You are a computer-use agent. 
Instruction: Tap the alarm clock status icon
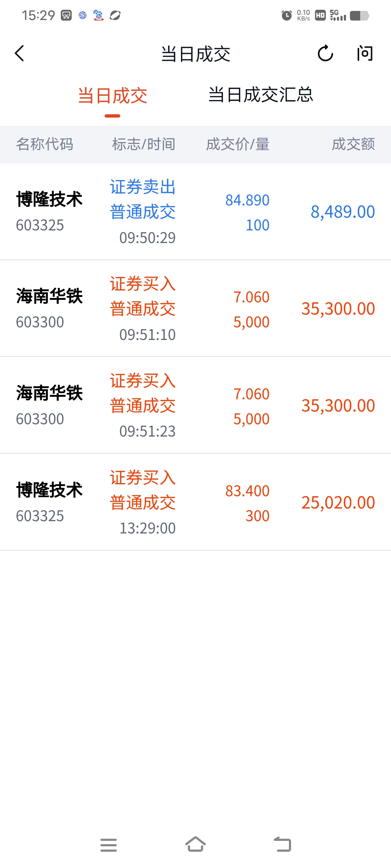click(x=286, y=16)
